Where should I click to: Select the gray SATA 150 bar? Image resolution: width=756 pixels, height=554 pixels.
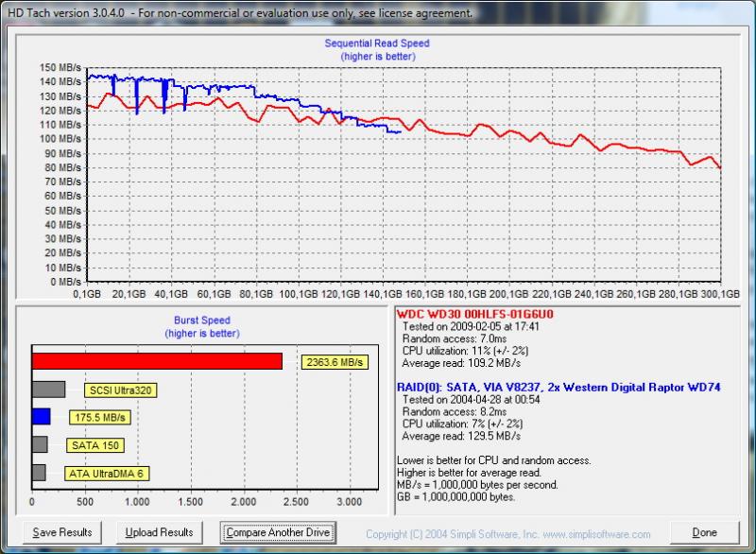click(x=40, y=444)
